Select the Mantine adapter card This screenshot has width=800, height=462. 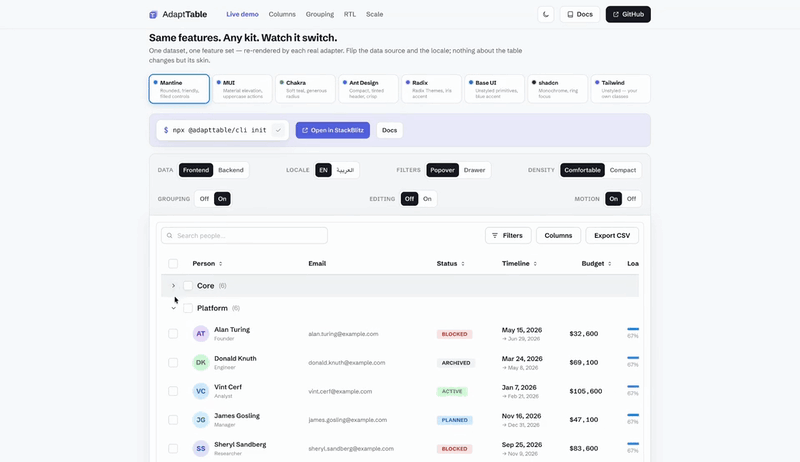pos(179,89)
